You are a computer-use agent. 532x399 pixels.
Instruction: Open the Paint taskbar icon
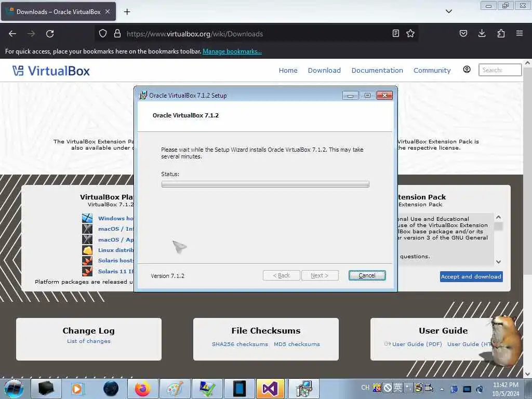tap(175, 389)
